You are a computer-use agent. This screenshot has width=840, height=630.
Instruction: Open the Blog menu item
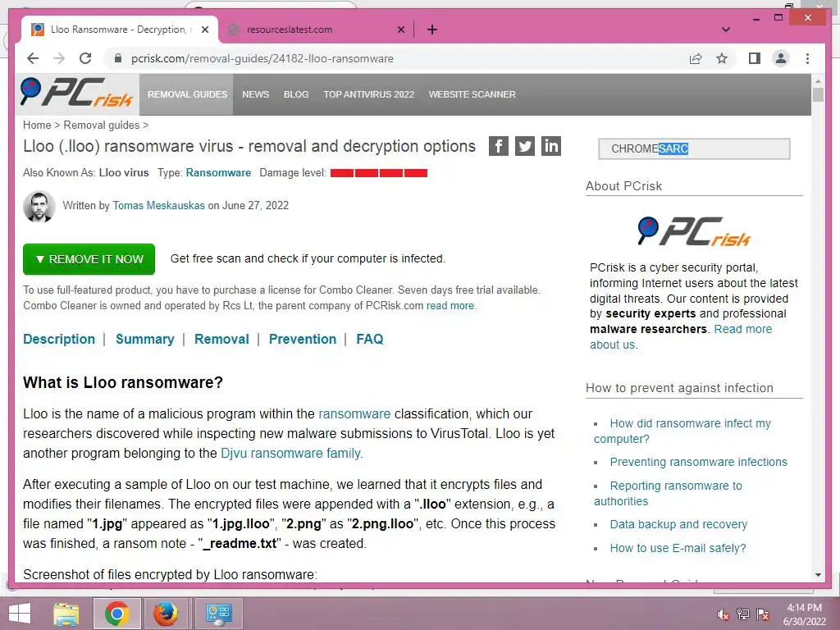tap(296, 94)
